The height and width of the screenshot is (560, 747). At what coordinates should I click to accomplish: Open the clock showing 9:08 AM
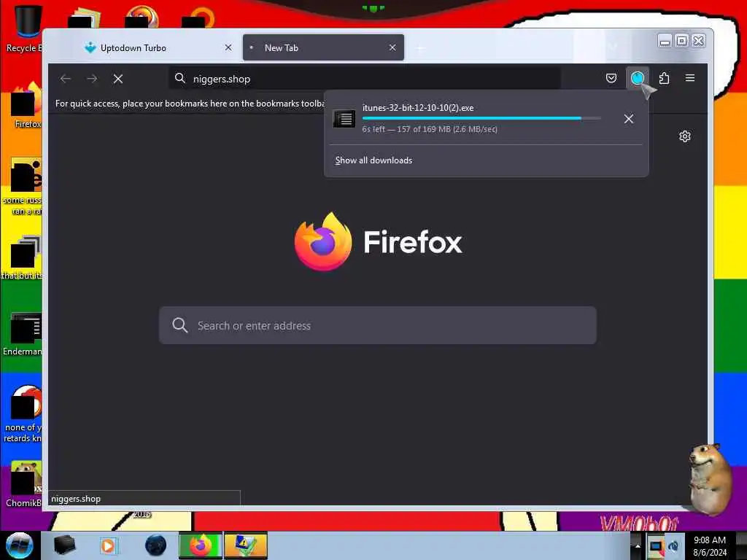click(709, 545)
